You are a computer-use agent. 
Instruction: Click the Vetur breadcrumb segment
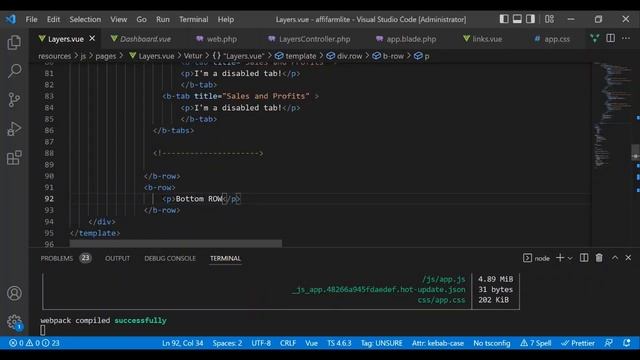[193, 56]
